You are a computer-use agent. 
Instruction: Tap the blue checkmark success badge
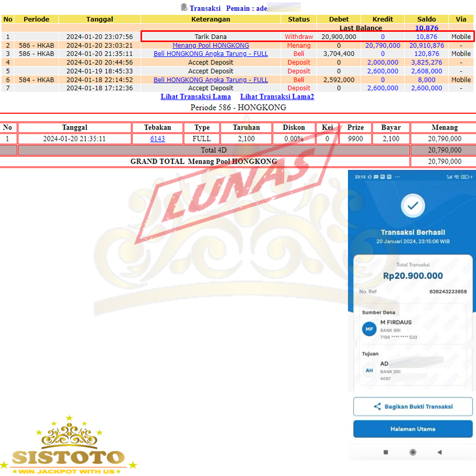coord(412,205)
